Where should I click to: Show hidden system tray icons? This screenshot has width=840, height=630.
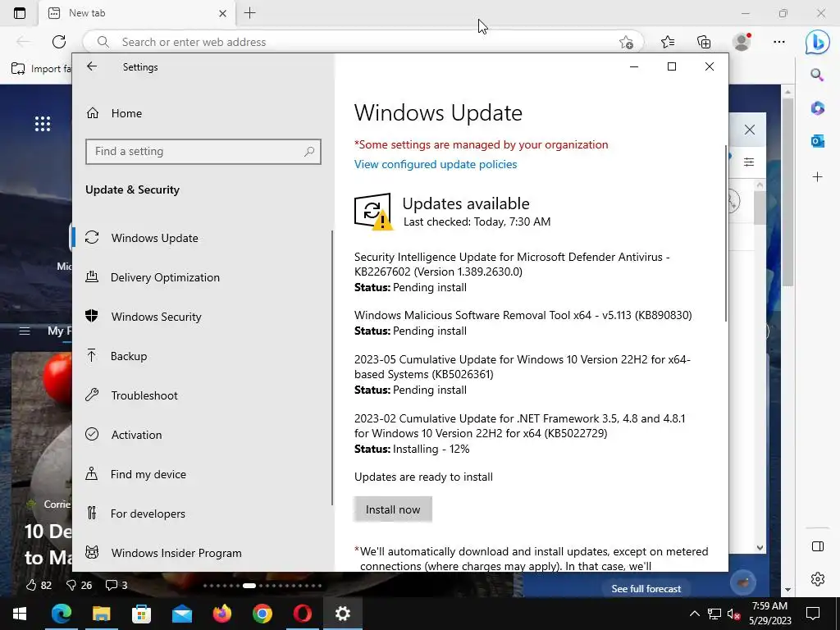click(x=694, y=614)
